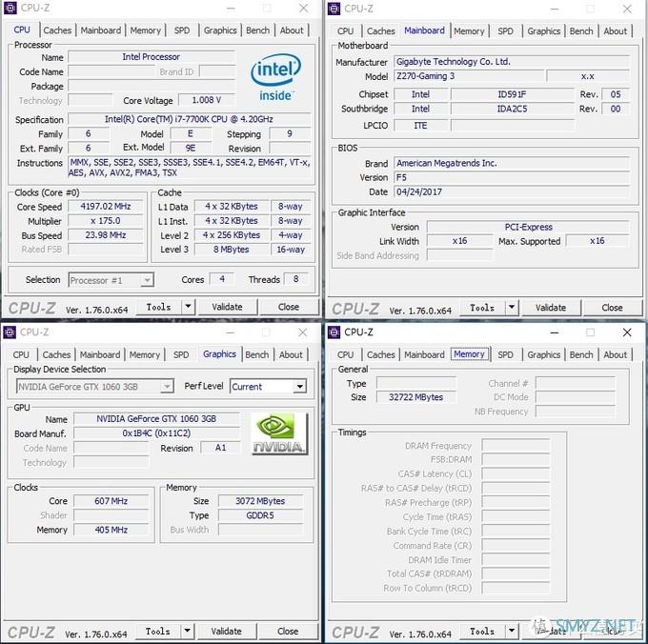Click the Bus Speed value 23.98 MHz
The width and height of the screenshot is (648, 644).
[x=106, y=235]
